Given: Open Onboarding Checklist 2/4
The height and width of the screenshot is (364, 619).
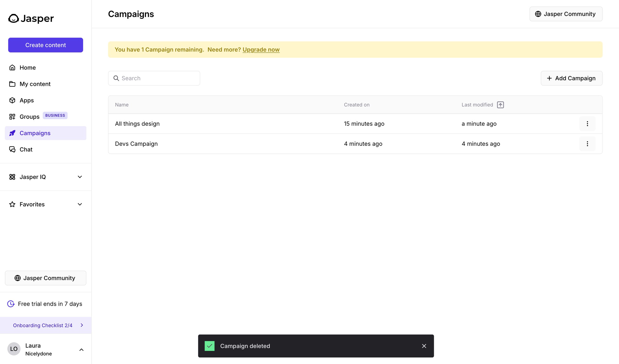Looking at the screenshot, I should pos(46,325).
